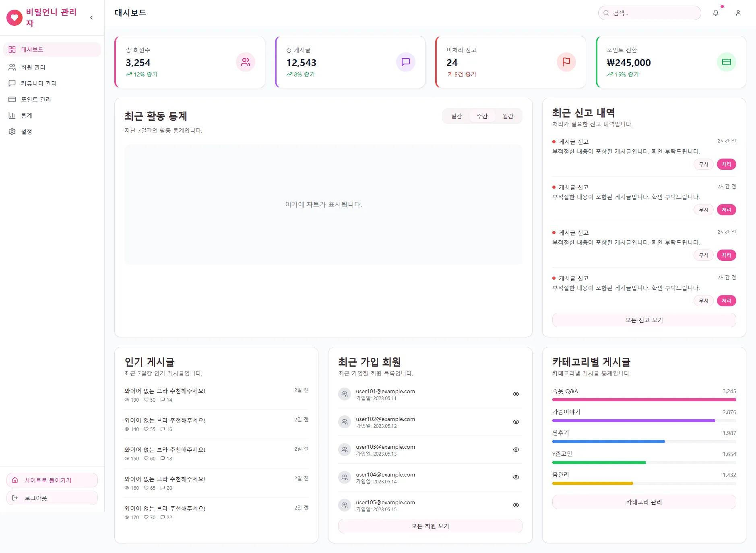Click the 모든 신고 보기 button
756x553 pixels.
[644, 320]
